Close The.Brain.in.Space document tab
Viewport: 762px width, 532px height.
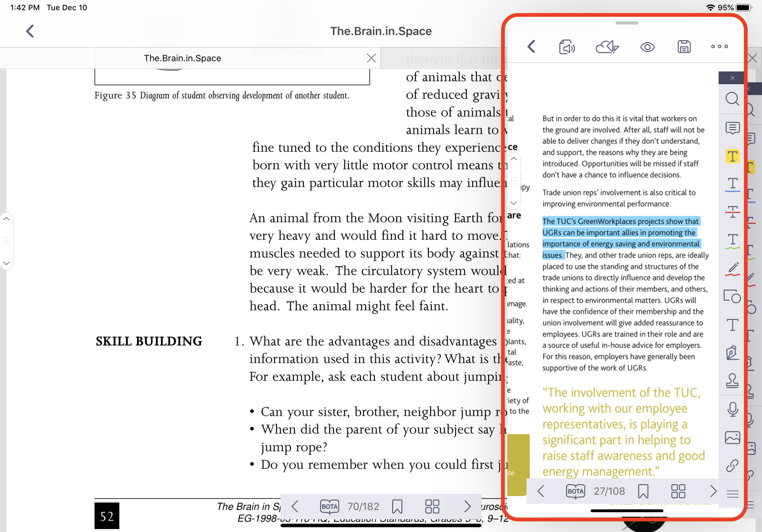[x=371, y=58]
